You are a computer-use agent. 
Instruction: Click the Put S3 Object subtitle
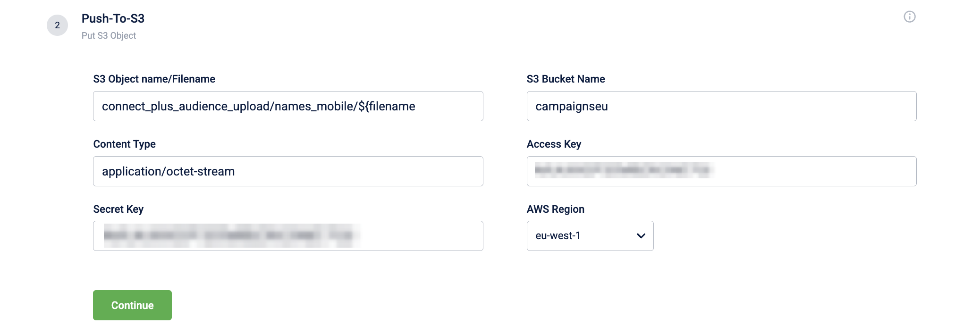(x=109, y=36)
